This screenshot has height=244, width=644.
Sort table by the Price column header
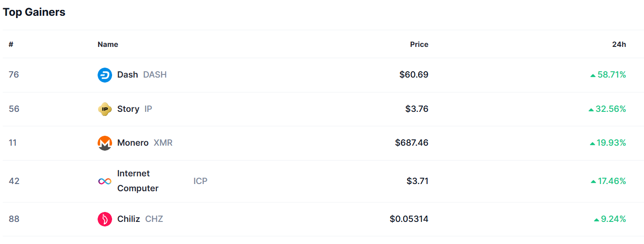coord(419,44)
